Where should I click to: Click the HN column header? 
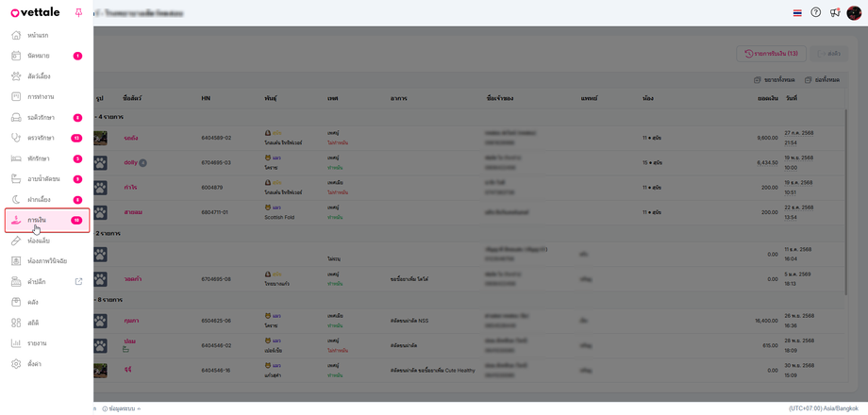point(206,98)
